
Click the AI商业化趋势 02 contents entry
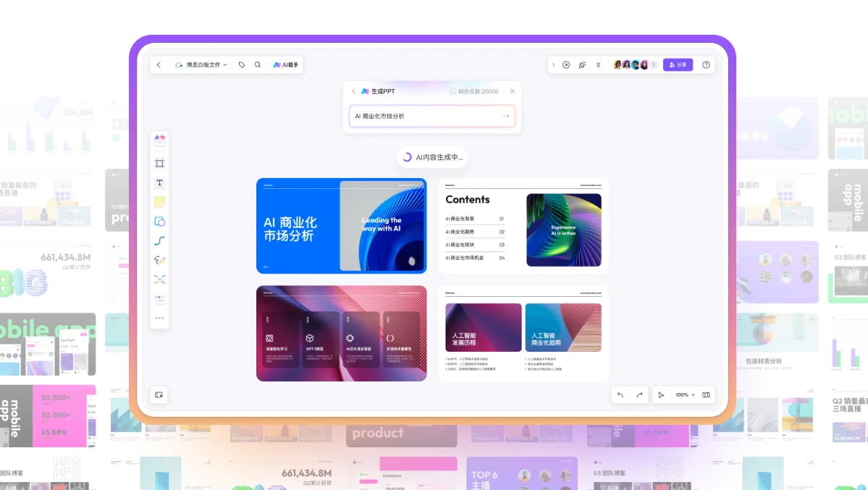[475, 232]
